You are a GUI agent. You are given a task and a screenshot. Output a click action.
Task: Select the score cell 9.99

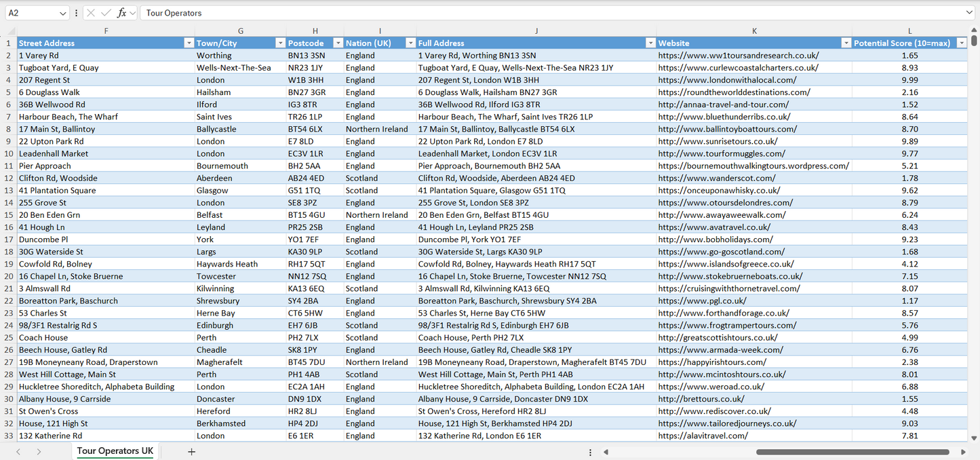(909, 80)
